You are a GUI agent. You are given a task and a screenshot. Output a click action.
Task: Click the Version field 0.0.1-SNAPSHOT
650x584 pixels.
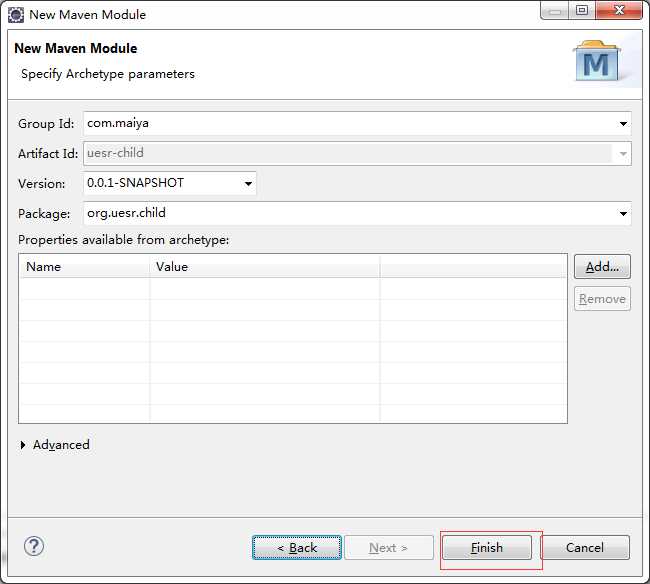point(170,183)
